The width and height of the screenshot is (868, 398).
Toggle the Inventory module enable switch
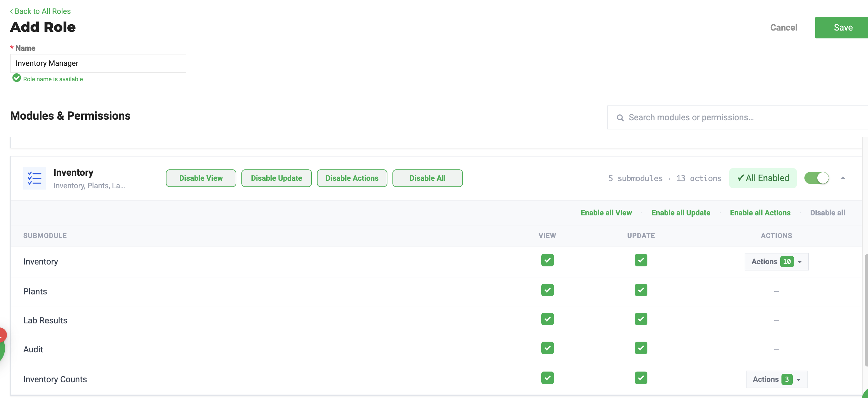pos(816,178)
